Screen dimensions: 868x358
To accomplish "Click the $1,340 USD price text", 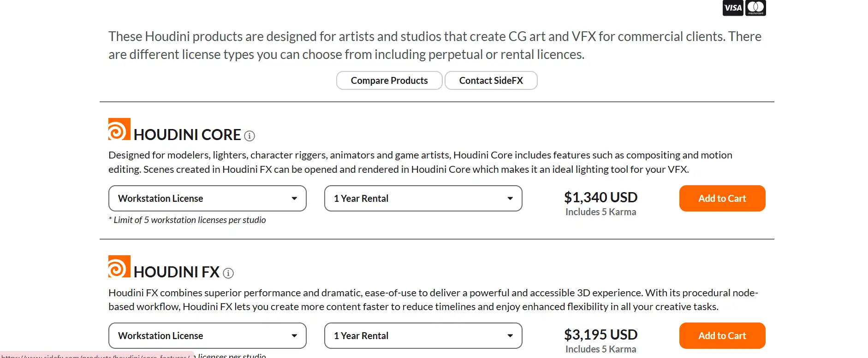I will point(601,198).
